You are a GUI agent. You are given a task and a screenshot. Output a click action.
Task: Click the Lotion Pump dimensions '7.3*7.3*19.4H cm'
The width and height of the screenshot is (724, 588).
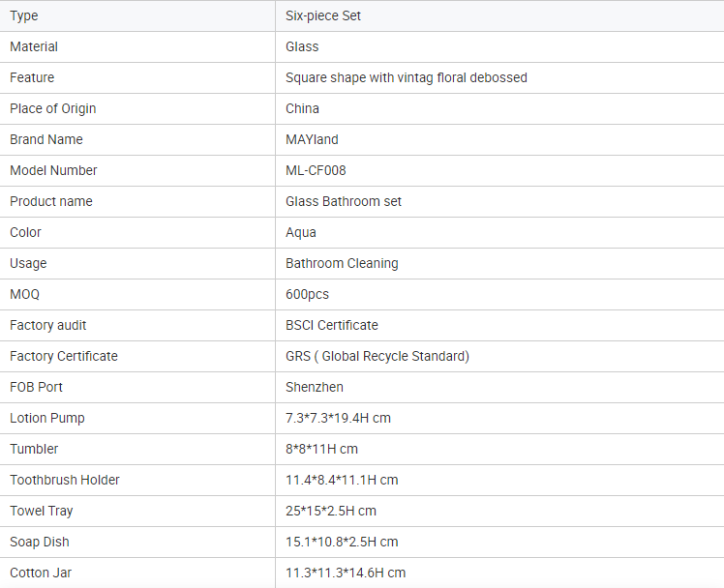tap(338, 418)
